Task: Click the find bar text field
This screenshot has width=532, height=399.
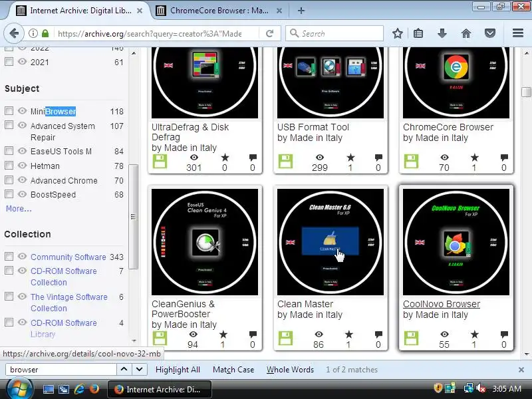Action: pos(61,370)
